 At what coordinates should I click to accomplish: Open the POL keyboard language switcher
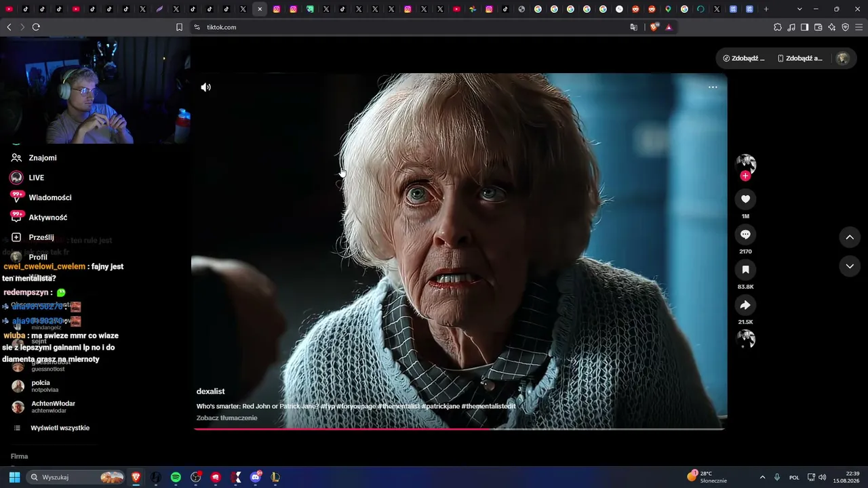pos(794,477)
